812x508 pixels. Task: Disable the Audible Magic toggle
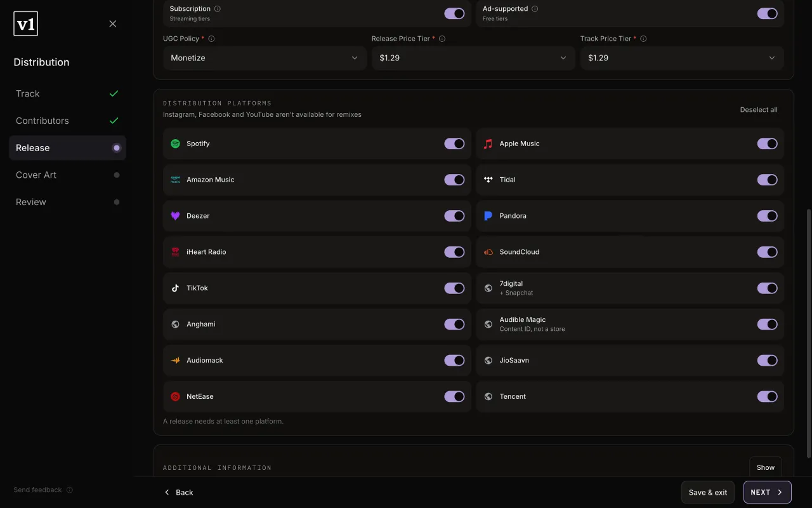(x=768, y=324)
